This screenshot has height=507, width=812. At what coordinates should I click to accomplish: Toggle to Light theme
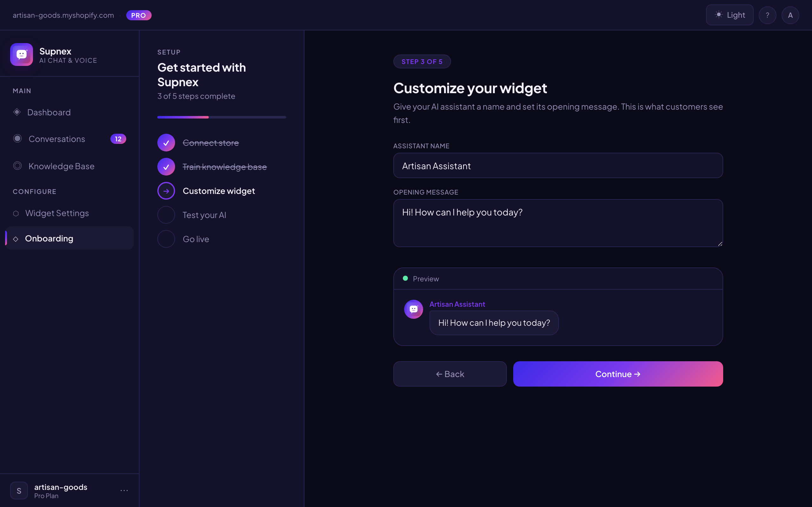pos(730,15)
